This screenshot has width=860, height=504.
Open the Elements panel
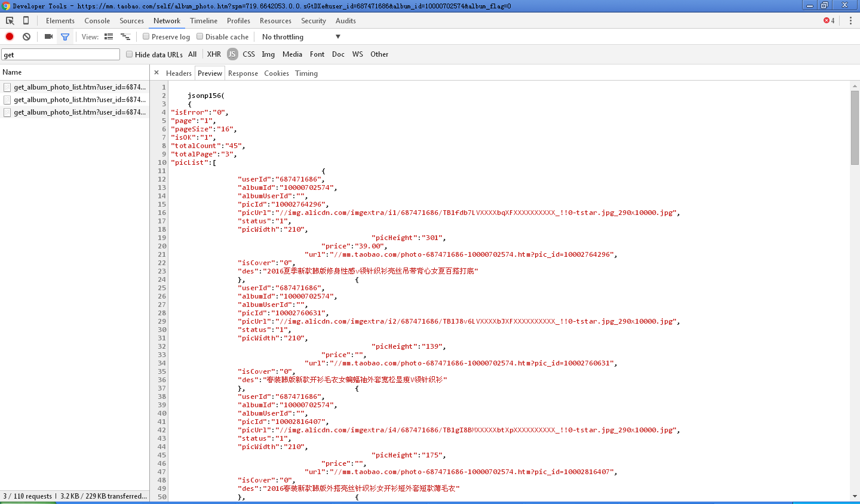point(60,20)
